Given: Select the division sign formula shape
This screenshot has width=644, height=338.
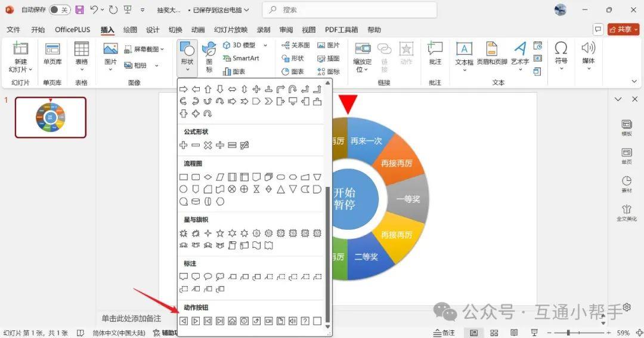Looking at the screenshot, I should pos(220,145).
